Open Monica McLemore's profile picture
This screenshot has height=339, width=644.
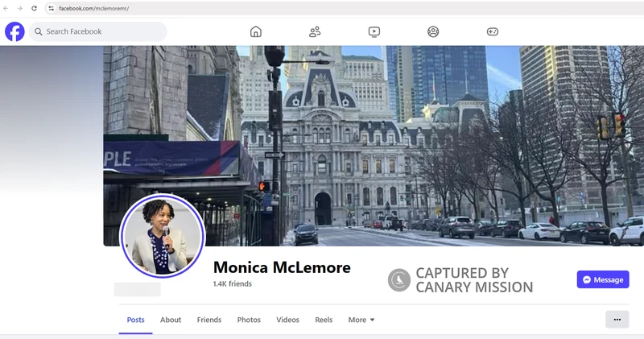click(x=162, y=236)
